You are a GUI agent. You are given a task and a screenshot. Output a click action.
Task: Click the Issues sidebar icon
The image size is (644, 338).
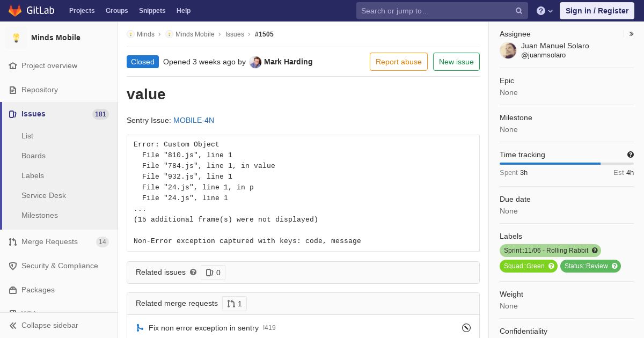(13, 114)
